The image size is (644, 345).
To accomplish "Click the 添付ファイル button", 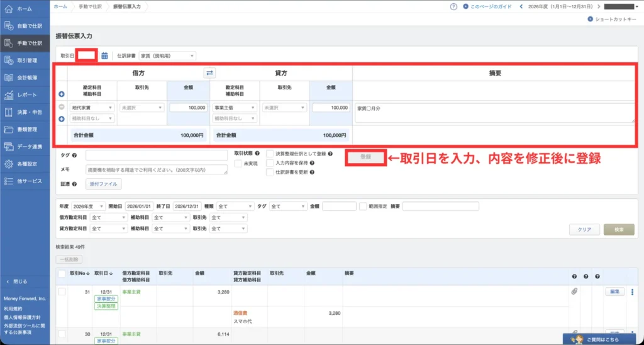I will [x=104, y=184].
